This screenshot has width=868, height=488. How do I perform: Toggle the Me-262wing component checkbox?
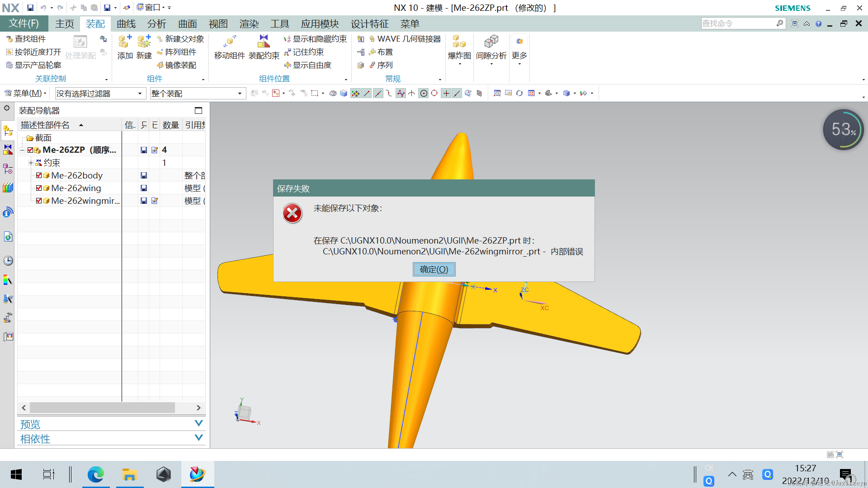(39, 188)
